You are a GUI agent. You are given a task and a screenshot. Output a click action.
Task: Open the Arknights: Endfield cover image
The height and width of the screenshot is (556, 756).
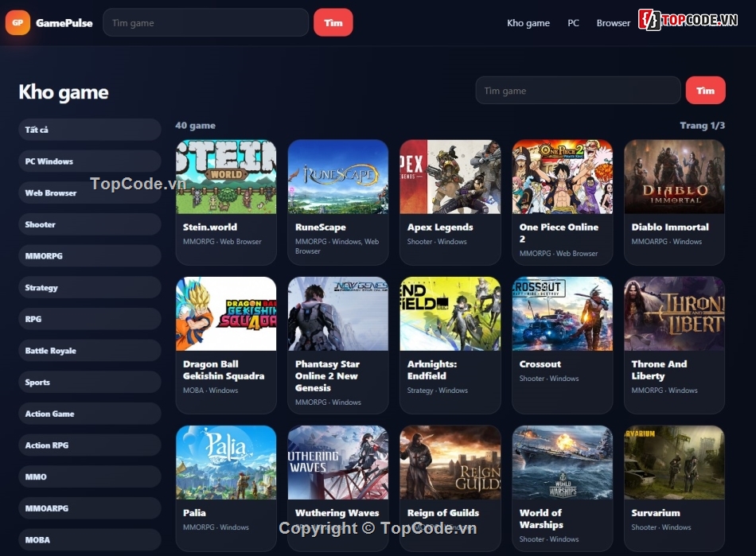coord(450,313)
